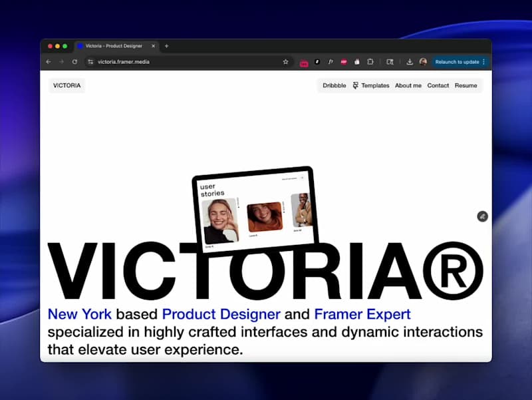Open site info icon beside the URL
Viewport: 532px width, 400px height.
90,62
